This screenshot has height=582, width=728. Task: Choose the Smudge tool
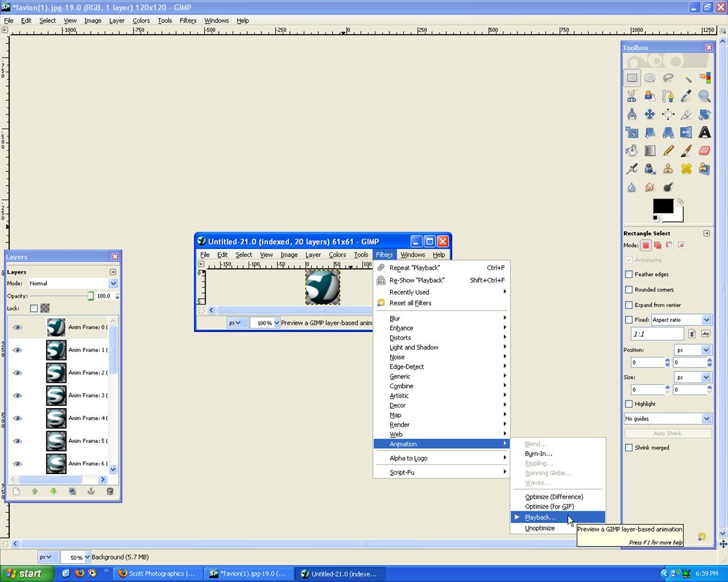(x=650, y=187)
